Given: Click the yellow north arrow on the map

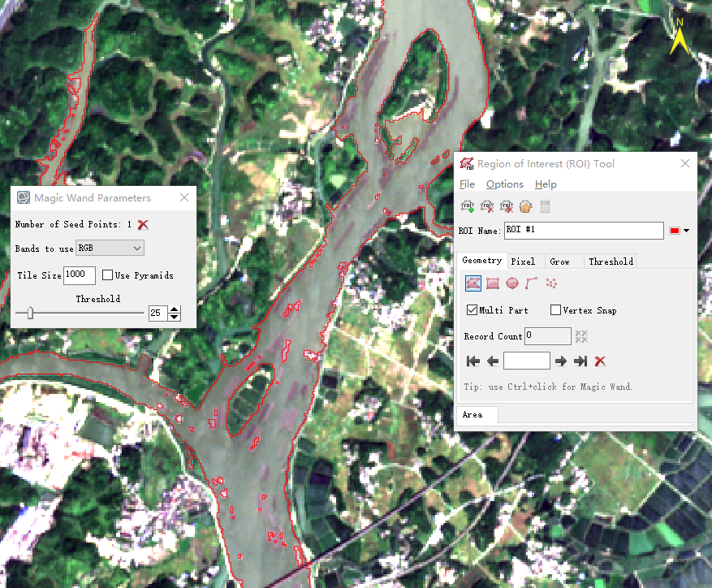Looking at the screenshot, I should tap(680, 37).
